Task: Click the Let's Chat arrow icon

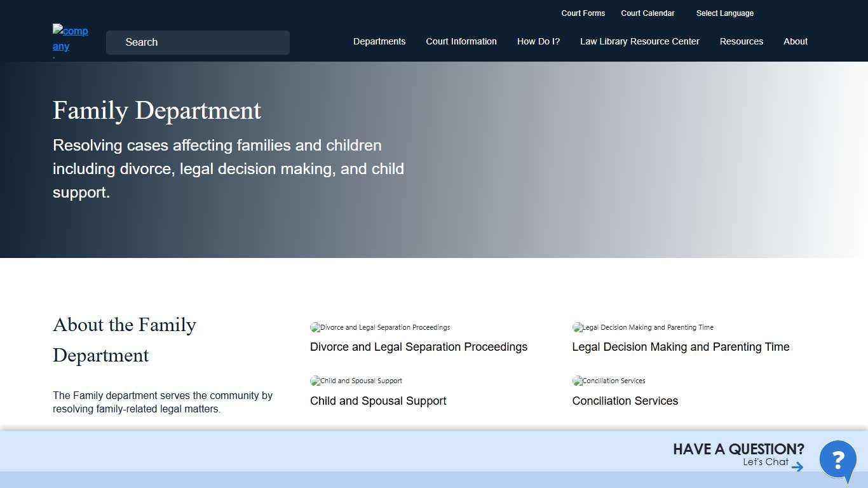Action: click(797, 467)
